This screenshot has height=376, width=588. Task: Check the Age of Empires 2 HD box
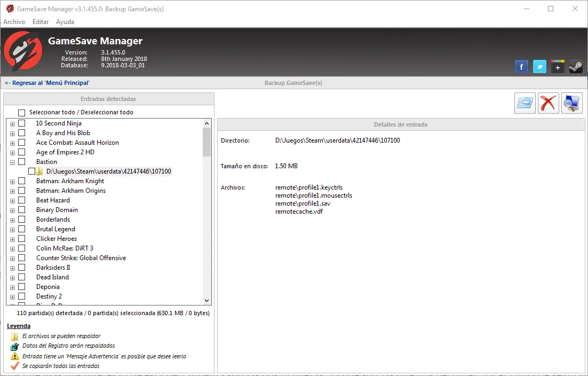point(22,152)
